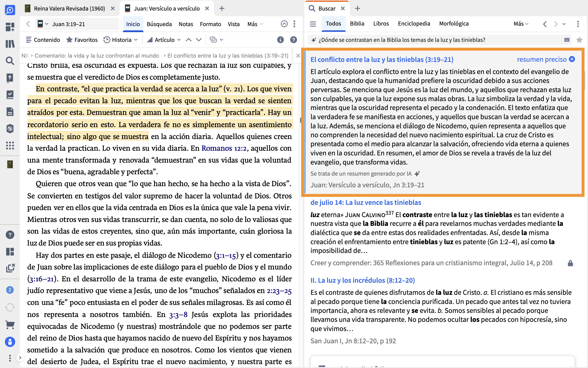Open the Library books icon
The image size is (588, 368).
[x=10, y=44]
